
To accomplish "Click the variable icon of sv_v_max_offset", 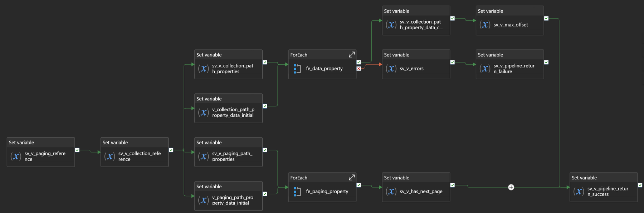I will [x=485, y=25].
